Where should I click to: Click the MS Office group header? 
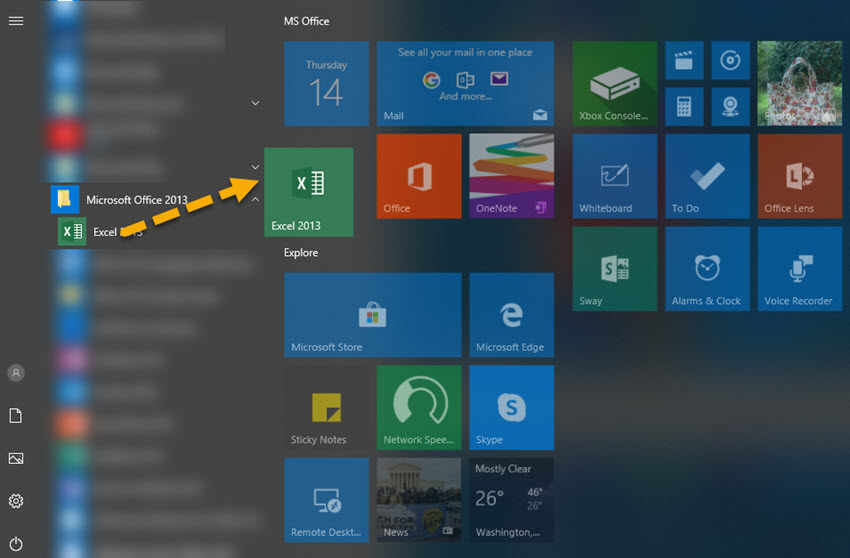click(x=306, y=21)
